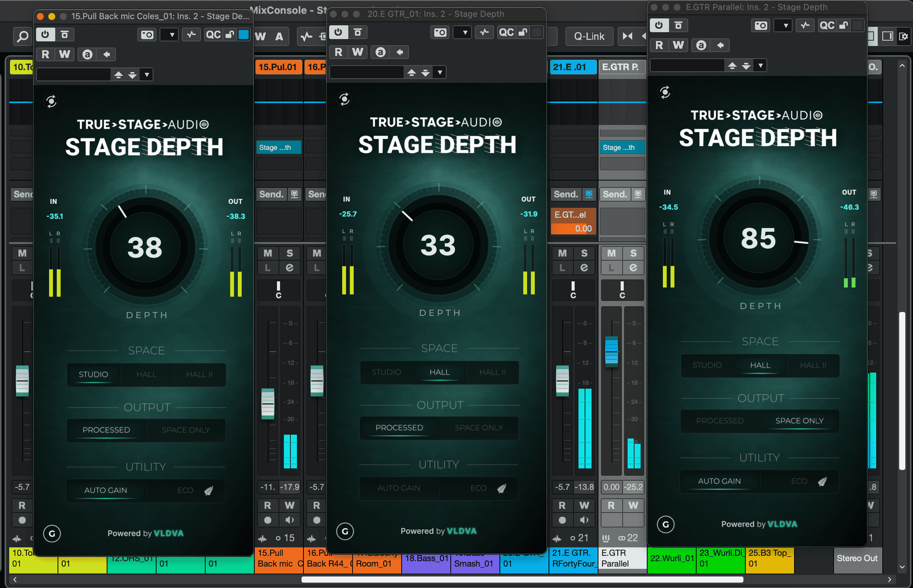This screenshot has width=913, height=588.
Task: Toggle AUTO GAIN in 20.E GTR_01 plugin
Action: click(x=399, y=488)
